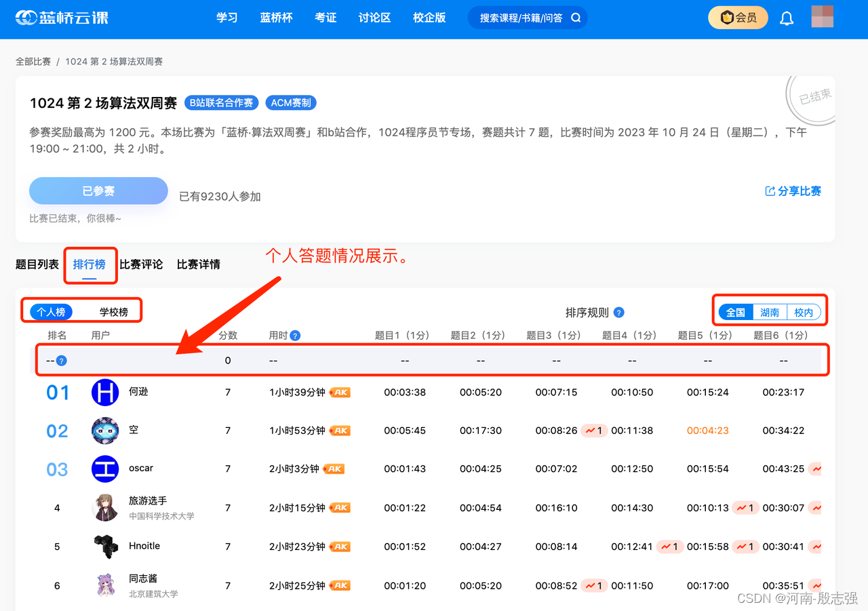Select the 学校榜 ranking toggle
868x611 pixels.
[x=113, y=312]
